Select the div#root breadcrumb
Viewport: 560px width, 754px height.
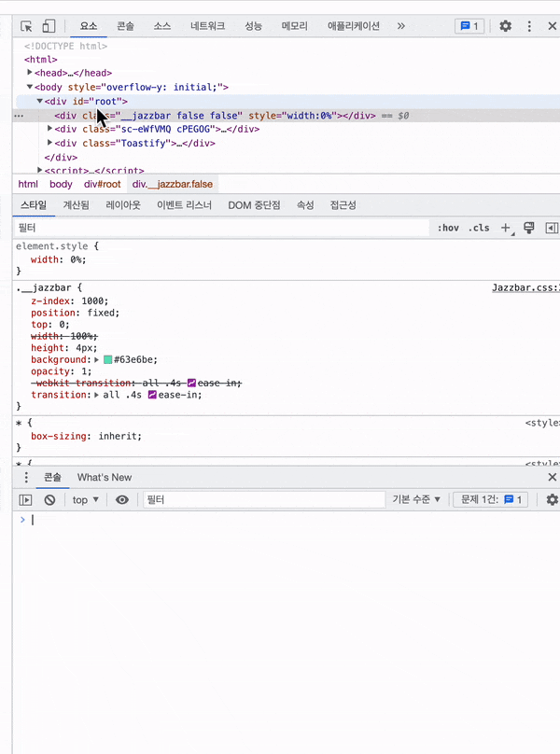pyautogui.click(x=103, y=184)
